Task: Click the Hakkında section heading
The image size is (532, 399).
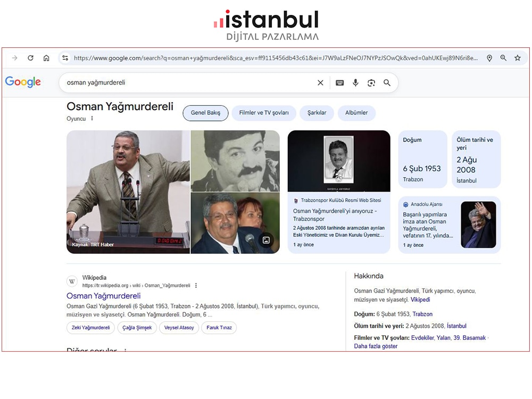Action: click(x=369, y=276)
